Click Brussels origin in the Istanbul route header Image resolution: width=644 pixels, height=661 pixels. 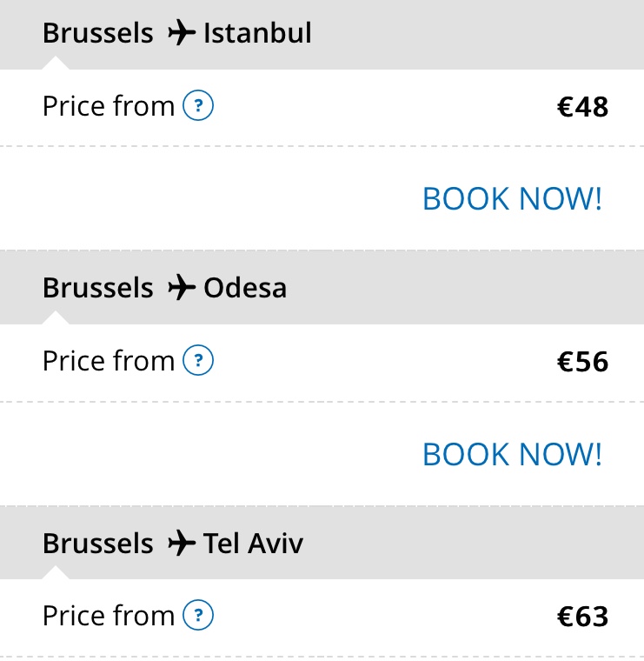[x=97, y=34]
